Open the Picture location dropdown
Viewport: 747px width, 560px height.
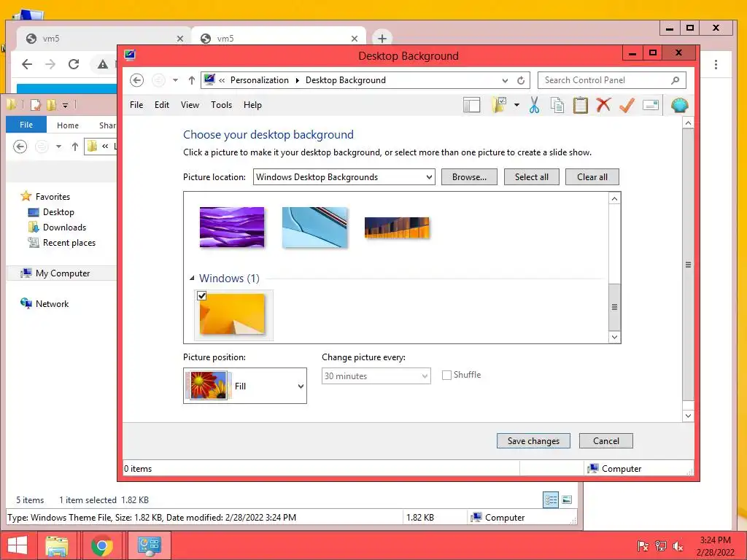click(344, 176)
